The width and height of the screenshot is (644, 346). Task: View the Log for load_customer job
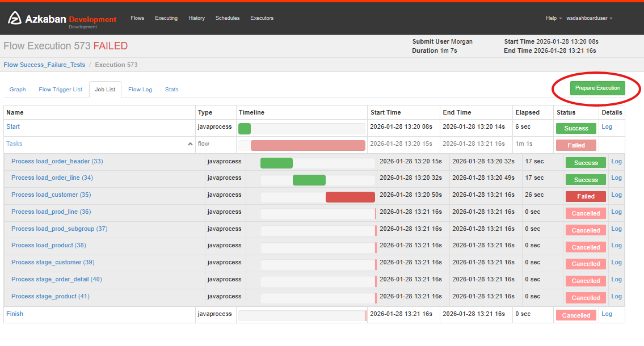tap(616, 195)
